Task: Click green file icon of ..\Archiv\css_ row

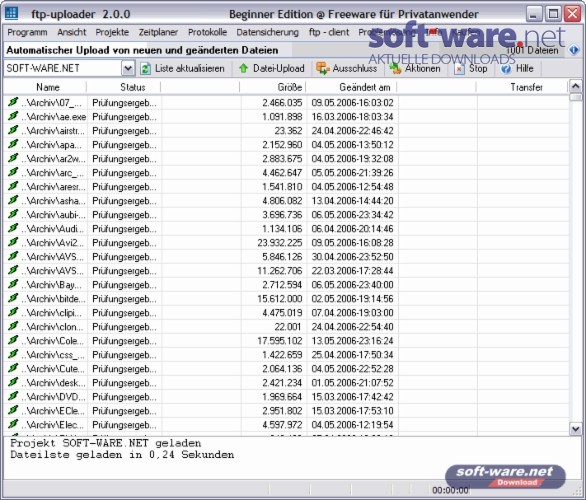Action: [x=13, y=354]
